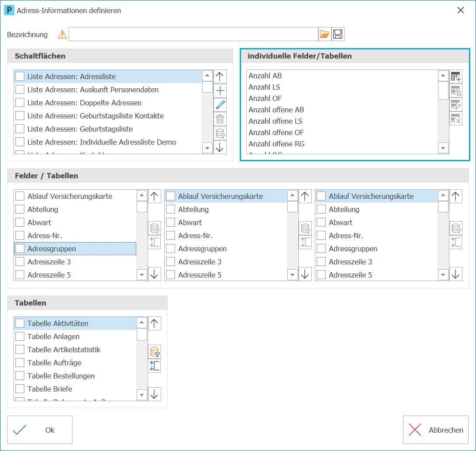Add new Schaltfläche with green plus
Screen dimensions: 476x451
tap(220, 91)
